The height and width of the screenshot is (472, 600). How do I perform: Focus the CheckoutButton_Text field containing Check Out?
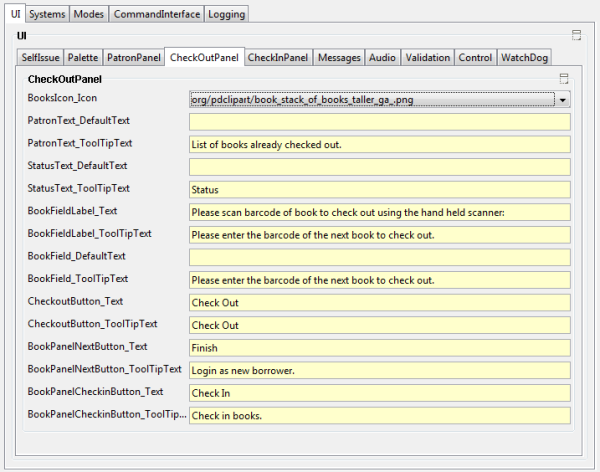[379, 302]
